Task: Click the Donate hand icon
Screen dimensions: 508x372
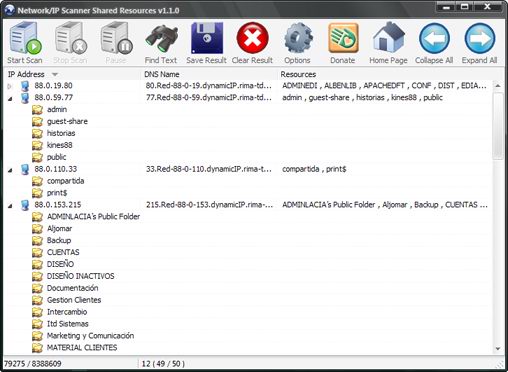Action: click(x=343, y=43)
